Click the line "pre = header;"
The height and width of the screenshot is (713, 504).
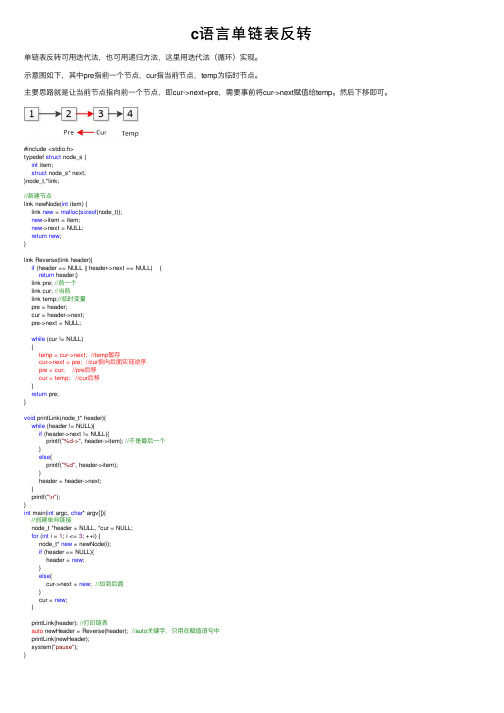50,307
